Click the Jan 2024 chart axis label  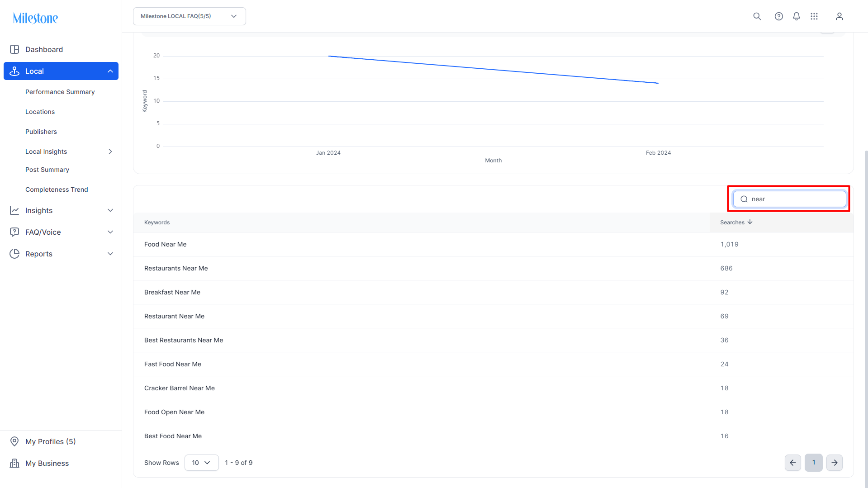[x=328, y=153]
